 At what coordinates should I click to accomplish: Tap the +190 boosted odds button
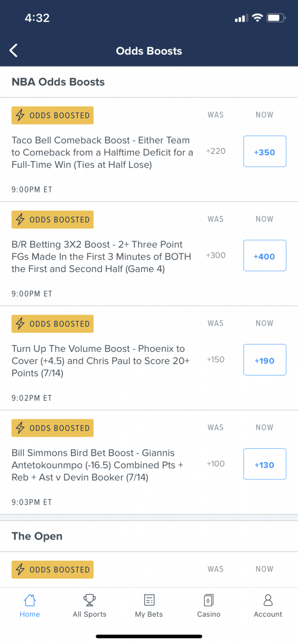[264, 360]
